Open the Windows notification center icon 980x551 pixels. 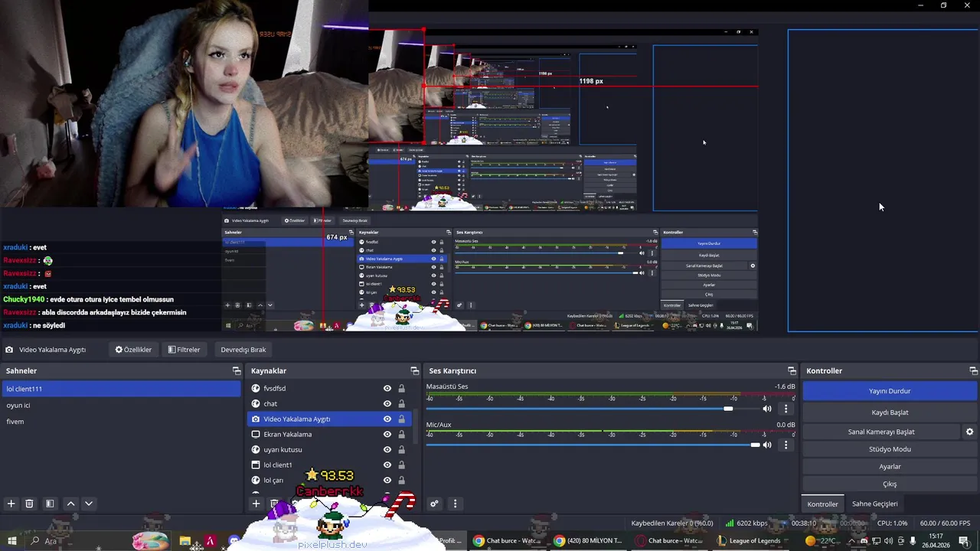tap(964, 541)
